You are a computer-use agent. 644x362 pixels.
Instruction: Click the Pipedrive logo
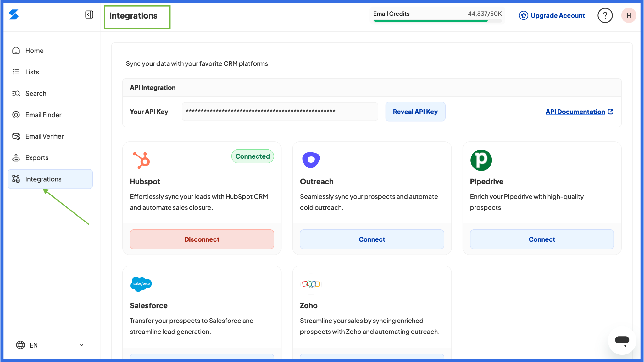click(x=481, y=160)
